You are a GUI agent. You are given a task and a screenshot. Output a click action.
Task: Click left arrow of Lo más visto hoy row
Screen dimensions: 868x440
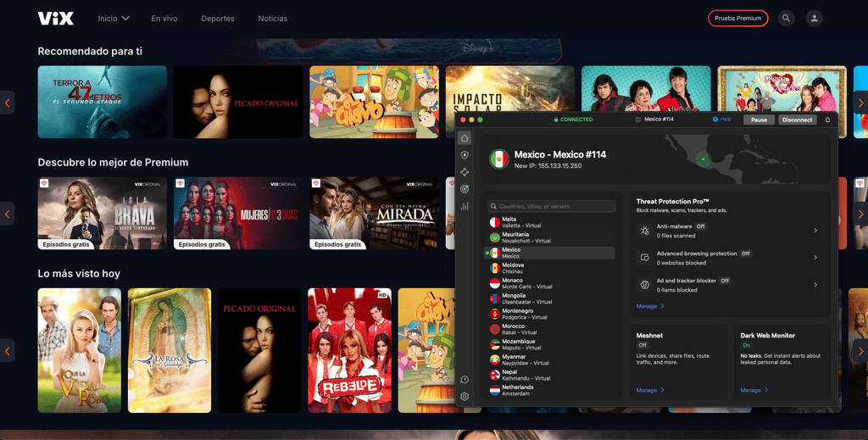[x=7, y=351]
